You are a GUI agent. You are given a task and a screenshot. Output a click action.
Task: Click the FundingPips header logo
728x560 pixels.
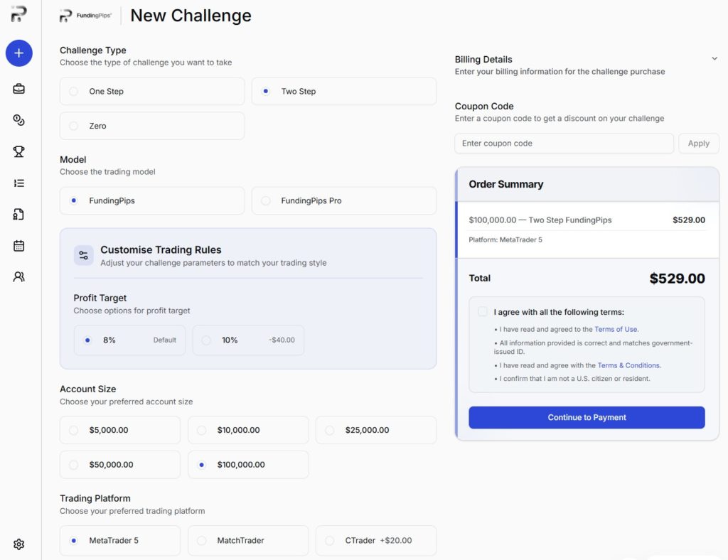point(86,16)
